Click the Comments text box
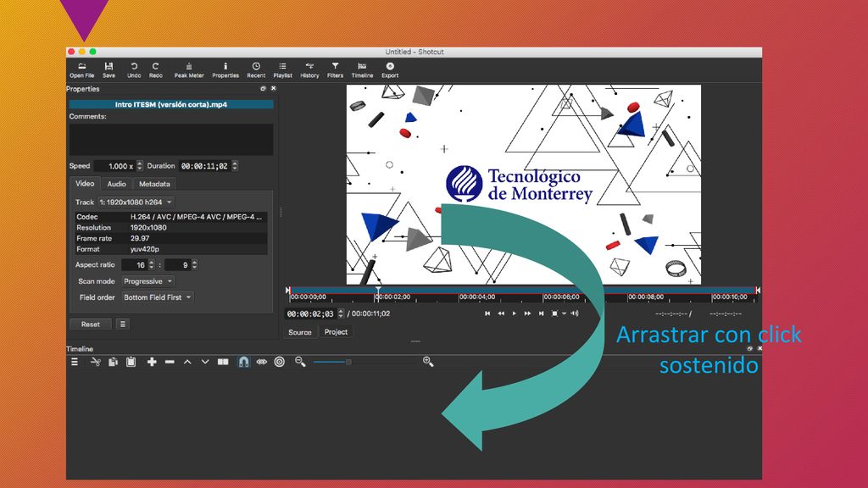868x488 pixels. [171, 139]
